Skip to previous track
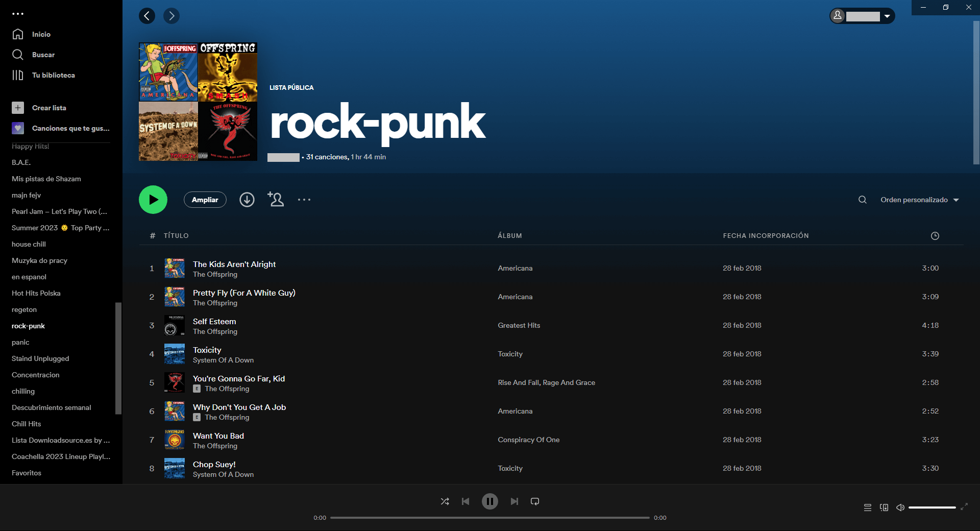This screenshot has width=980, height=531. coord(465,501)
